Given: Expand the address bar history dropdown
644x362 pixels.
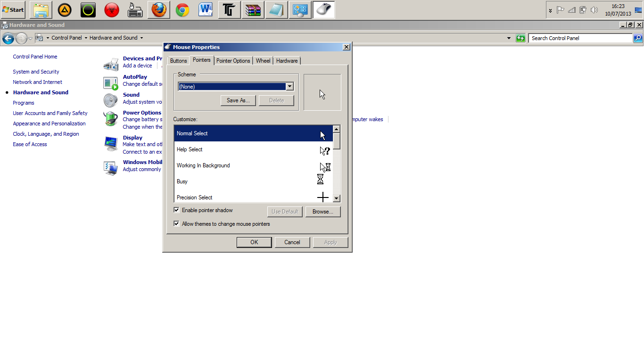Looking at the screenshot, I should 509,38.
